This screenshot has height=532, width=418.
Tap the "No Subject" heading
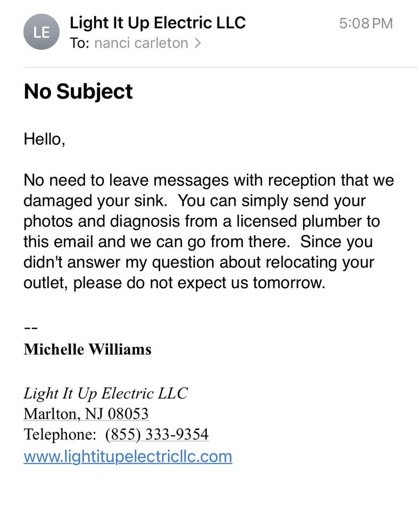point(78,92)
